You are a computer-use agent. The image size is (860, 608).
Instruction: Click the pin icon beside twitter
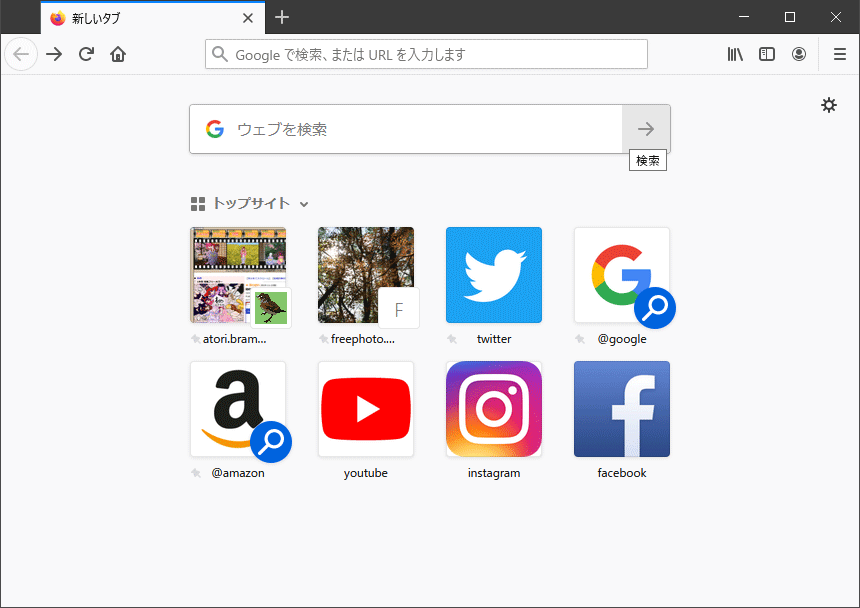point(452,339)
